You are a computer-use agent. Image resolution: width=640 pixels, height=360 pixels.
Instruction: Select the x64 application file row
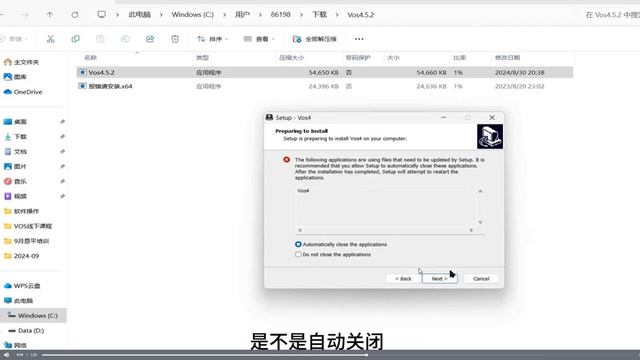(324, 86)
